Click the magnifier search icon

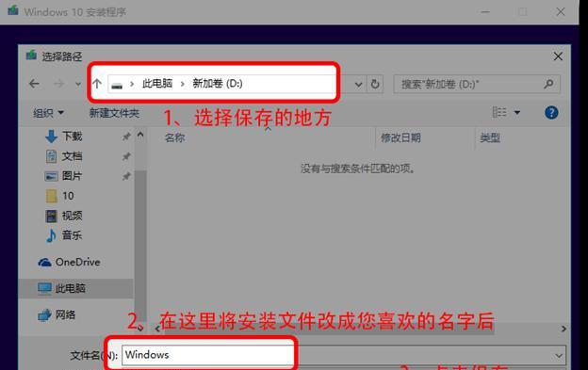pos(548,84)
